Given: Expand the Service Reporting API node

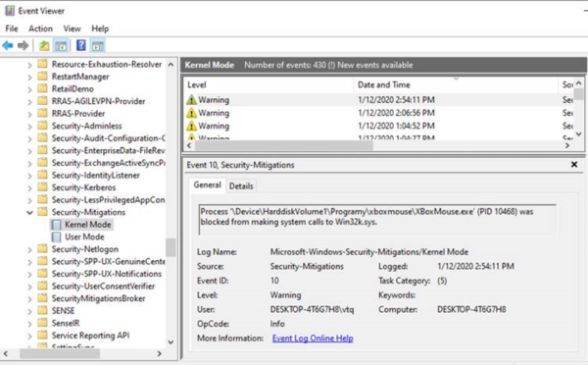Looking at the screenshot, I should tap(29, 336).
